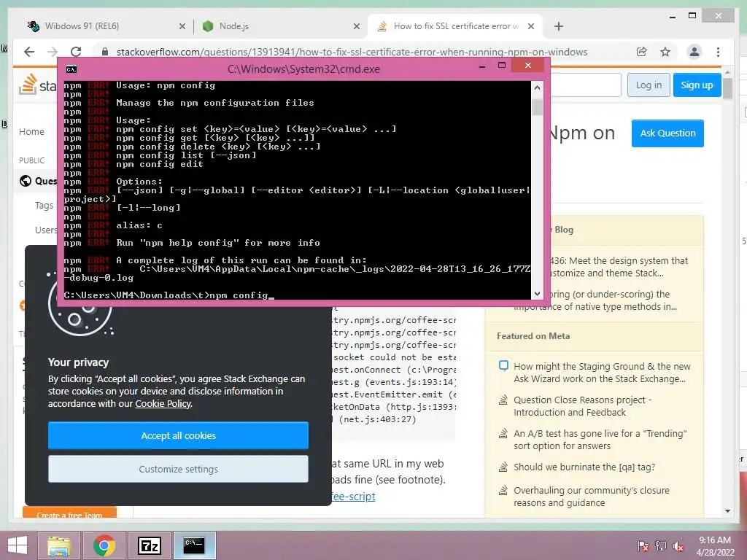Screen dimensions: 747x560
Task: Close the How to fix SSL tab
Action: (531, 26)
